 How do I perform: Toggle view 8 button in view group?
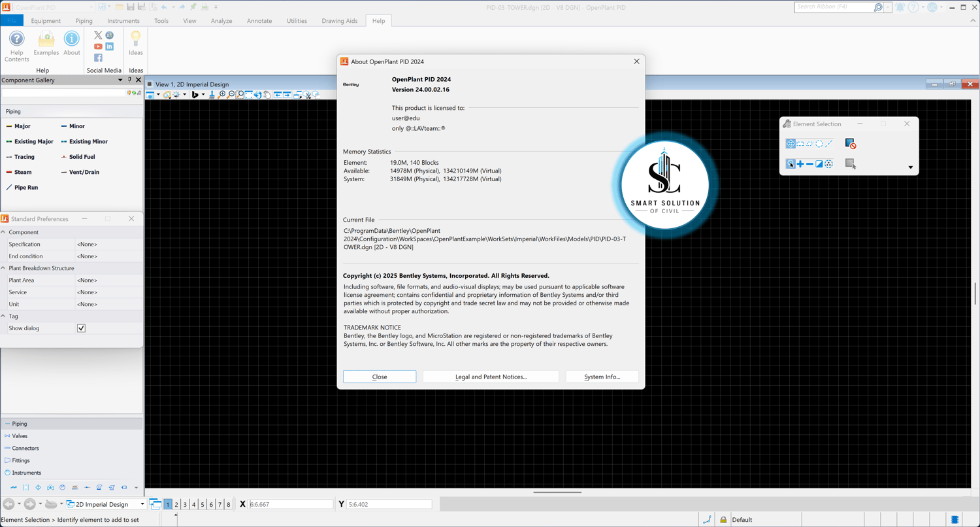(x=228, y=504)
